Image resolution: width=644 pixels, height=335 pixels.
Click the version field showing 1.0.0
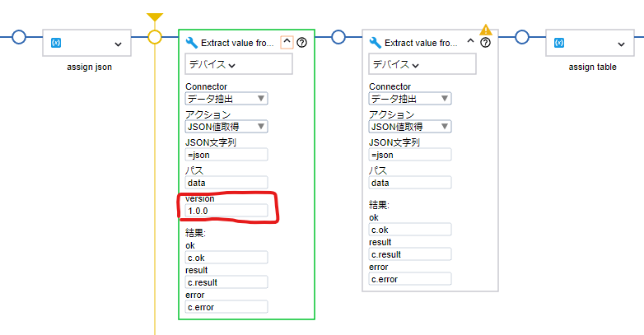(x=226, y=211)
